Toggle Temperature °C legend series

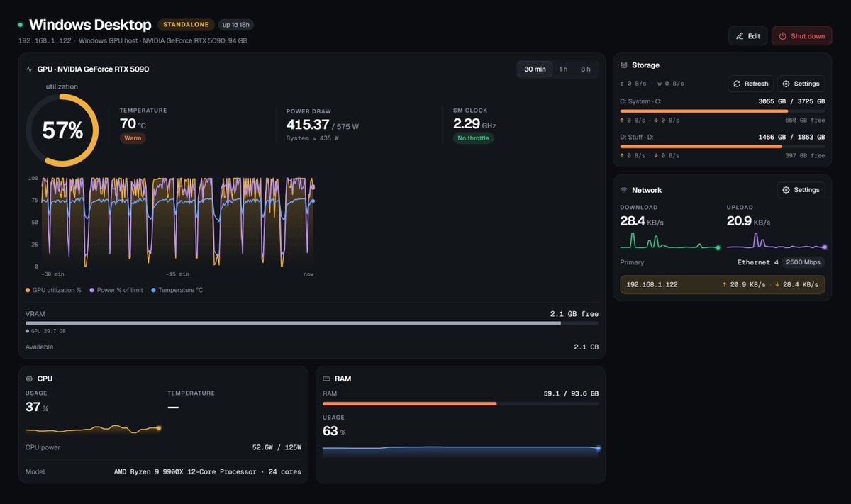click(x=177, y=290)
